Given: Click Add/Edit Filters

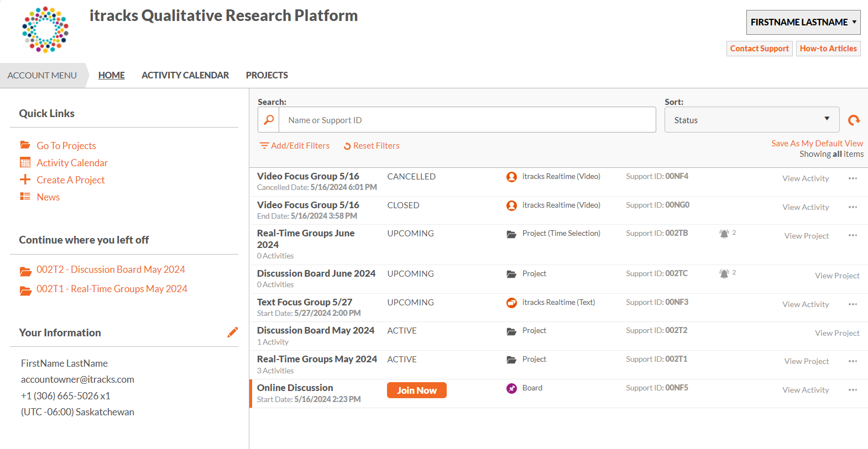Looking at the screenshot, I should [295, 146].
